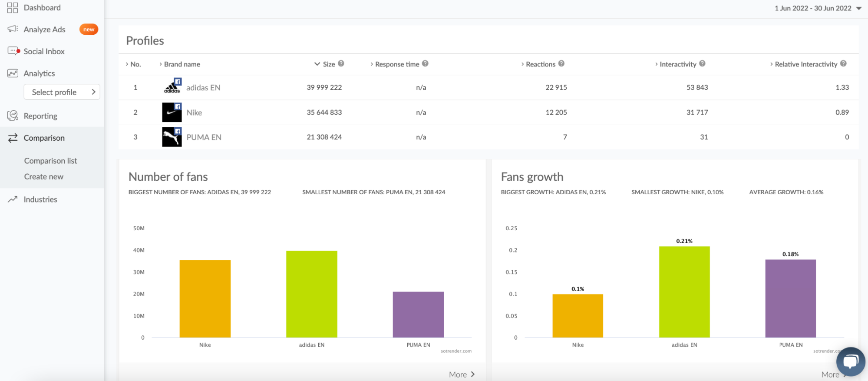Sort table by Reactions column
Screen dimensions: 868x381
(540, 64)
